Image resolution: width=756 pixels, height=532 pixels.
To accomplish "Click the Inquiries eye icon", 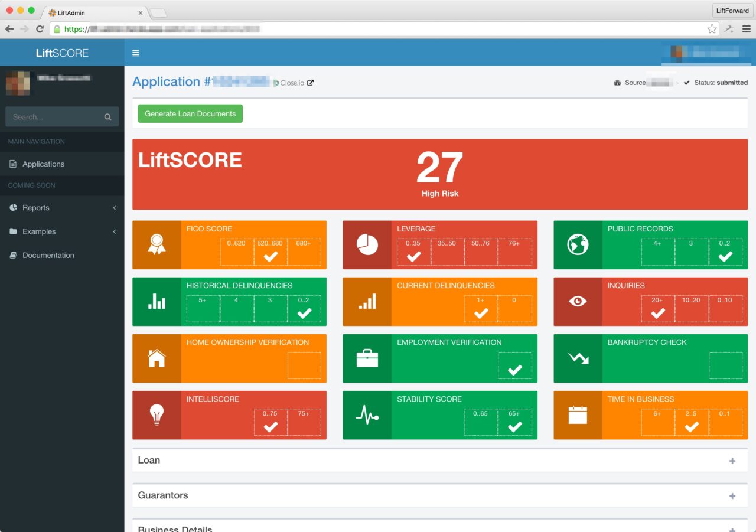I will click(x=578, y=301).
